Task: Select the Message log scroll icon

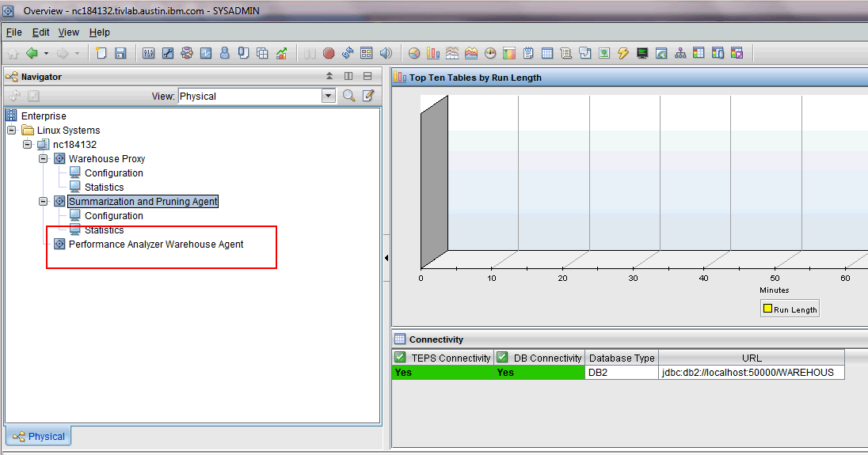Action: (565, 53)
